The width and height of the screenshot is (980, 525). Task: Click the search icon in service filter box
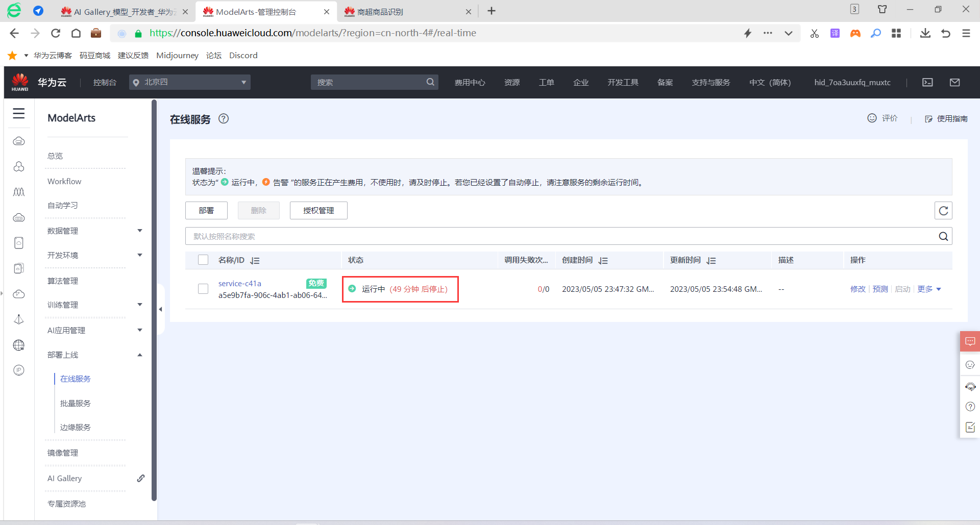tap(943, 236)
